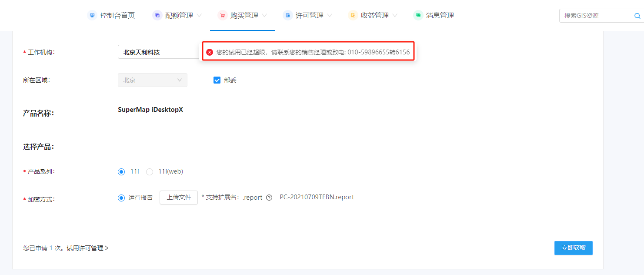The height and width of the screenshot is (275, 644).
Task: Open the 试用许可管理 link
Action: [x=87, y=248]
